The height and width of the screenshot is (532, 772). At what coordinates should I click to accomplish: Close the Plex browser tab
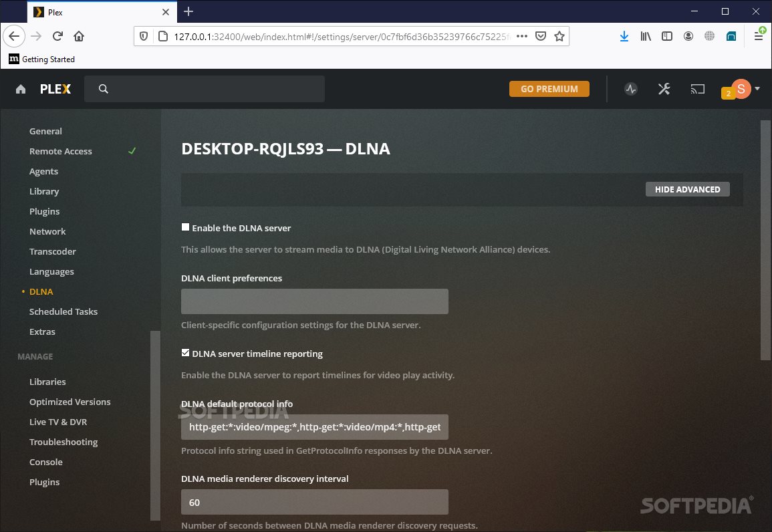pyautogui.click(x=166, y=12)
